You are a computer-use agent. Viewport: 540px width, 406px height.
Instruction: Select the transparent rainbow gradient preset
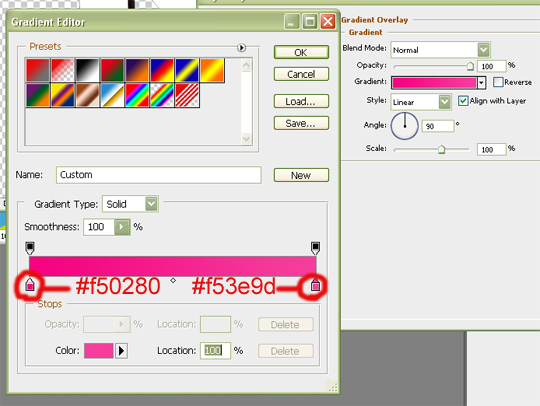162,95
